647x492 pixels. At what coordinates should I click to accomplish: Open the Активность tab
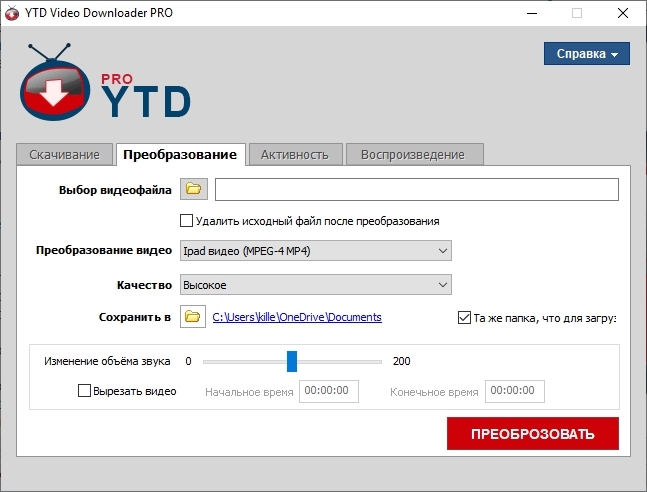pos(294,154)
